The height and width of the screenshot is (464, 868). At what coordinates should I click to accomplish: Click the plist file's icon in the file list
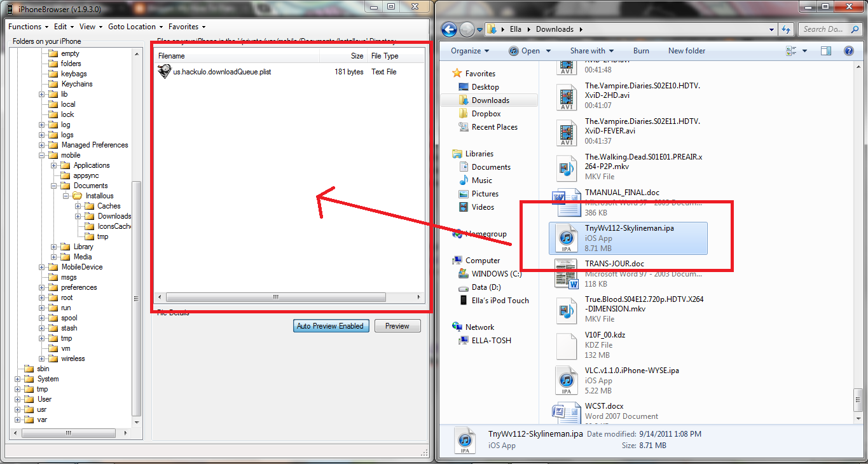point(164,71)
